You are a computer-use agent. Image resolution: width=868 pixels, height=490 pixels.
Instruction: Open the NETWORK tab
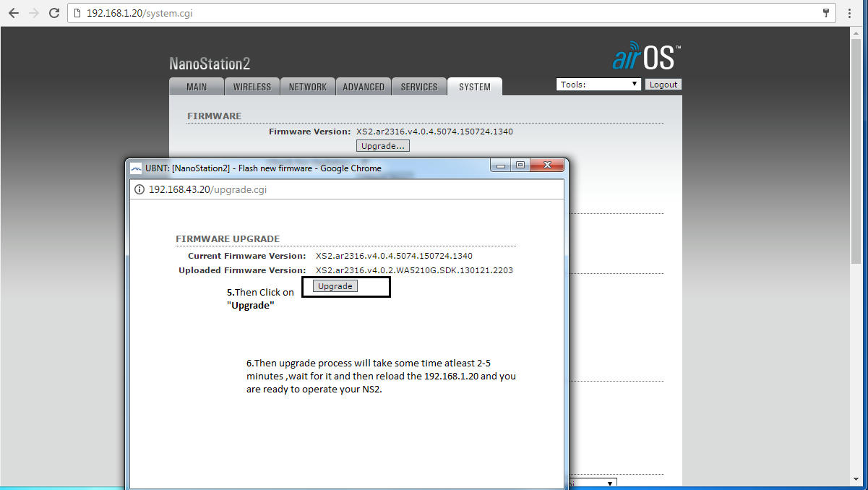click(308, 87)
